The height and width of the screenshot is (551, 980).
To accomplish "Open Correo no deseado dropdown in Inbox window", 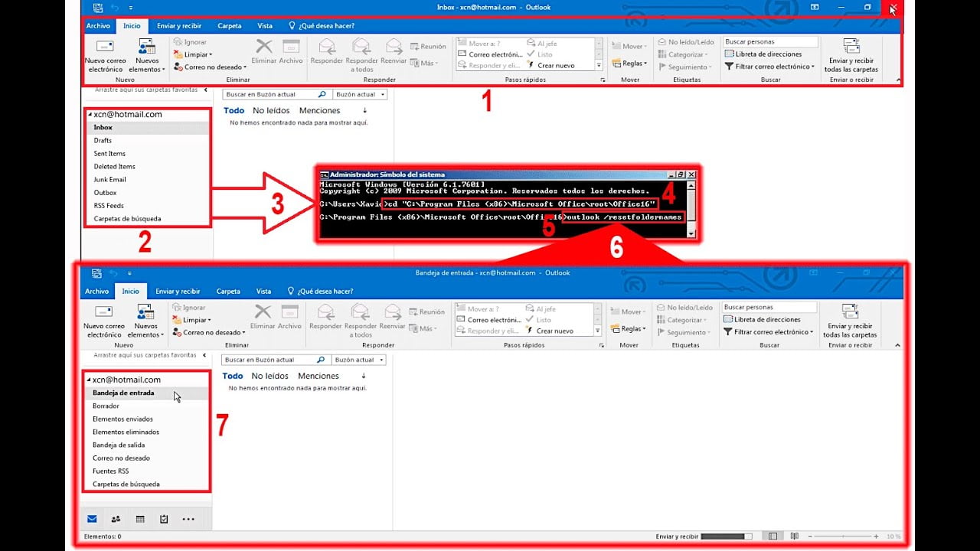I will pyautogui.click(x=211, y=67).
